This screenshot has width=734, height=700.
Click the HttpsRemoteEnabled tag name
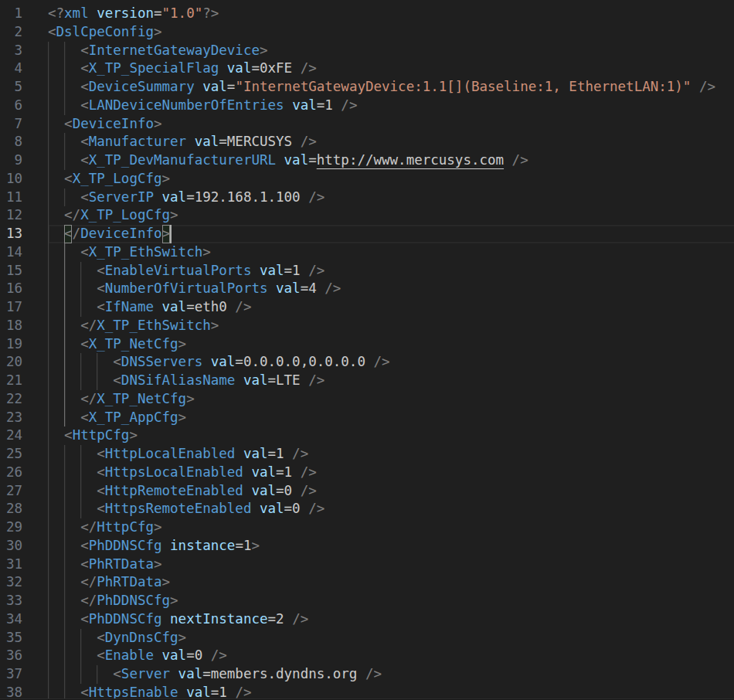tap(177, 508)
